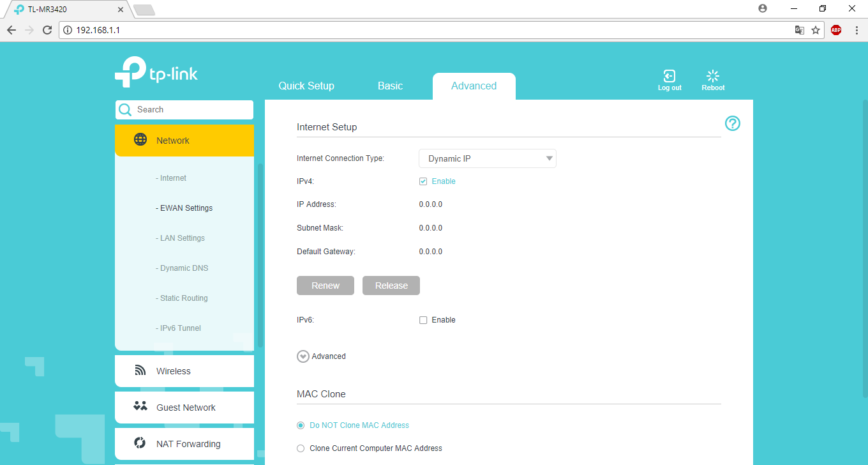Switch to the Basic tab
Image resolution: width=868 pixels, height=465 pixels.
(390, 86)
